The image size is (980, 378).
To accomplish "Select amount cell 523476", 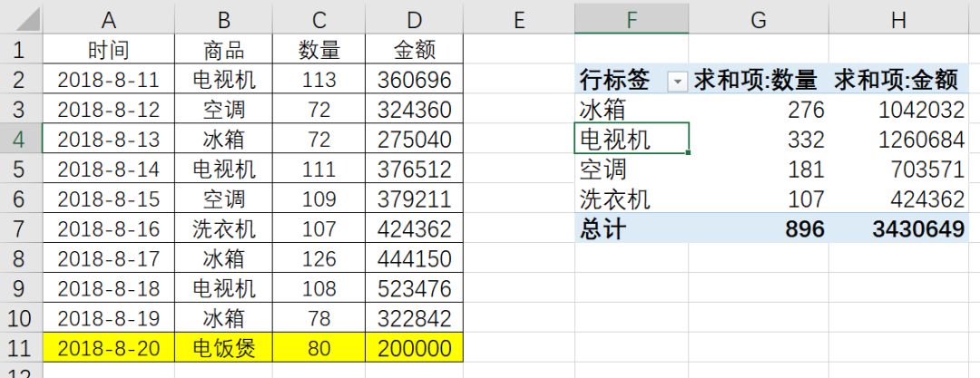I will 414,288.
